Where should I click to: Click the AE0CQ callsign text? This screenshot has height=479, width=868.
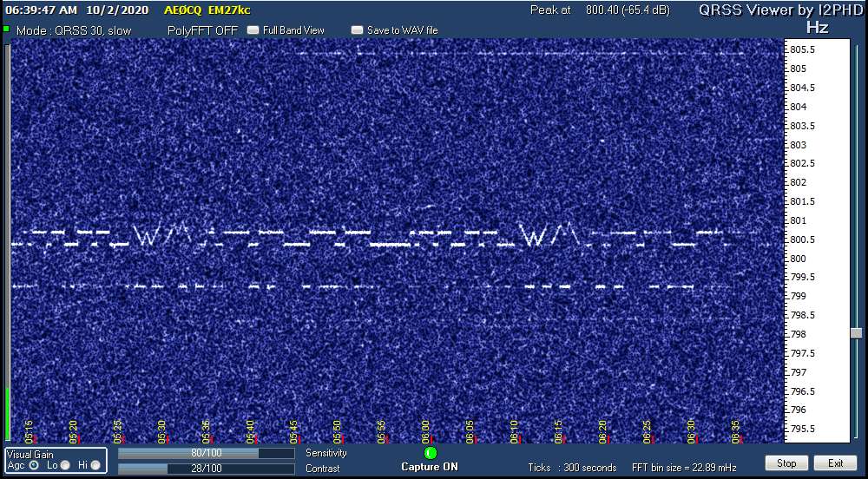(x=182, y=10)
